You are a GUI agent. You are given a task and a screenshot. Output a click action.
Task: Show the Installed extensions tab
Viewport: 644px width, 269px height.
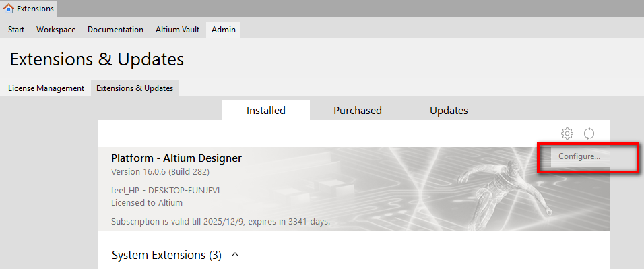click(x=265, y=110)
